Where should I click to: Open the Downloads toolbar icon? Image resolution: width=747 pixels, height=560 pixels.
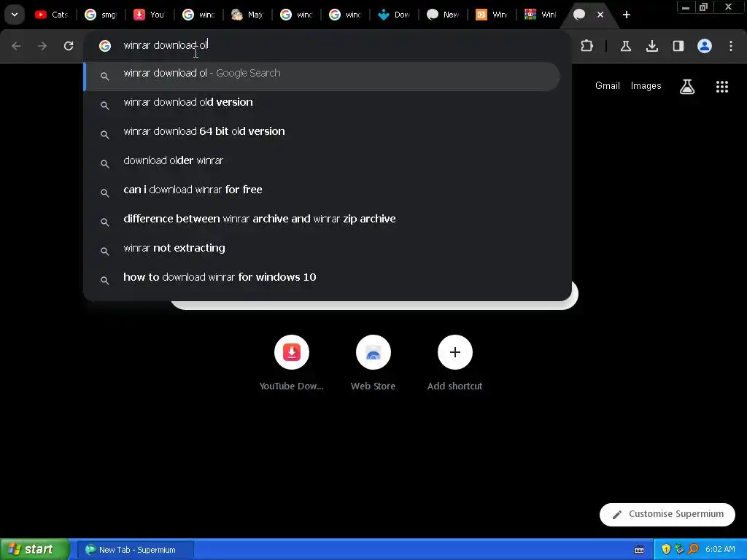coord(651,46)
